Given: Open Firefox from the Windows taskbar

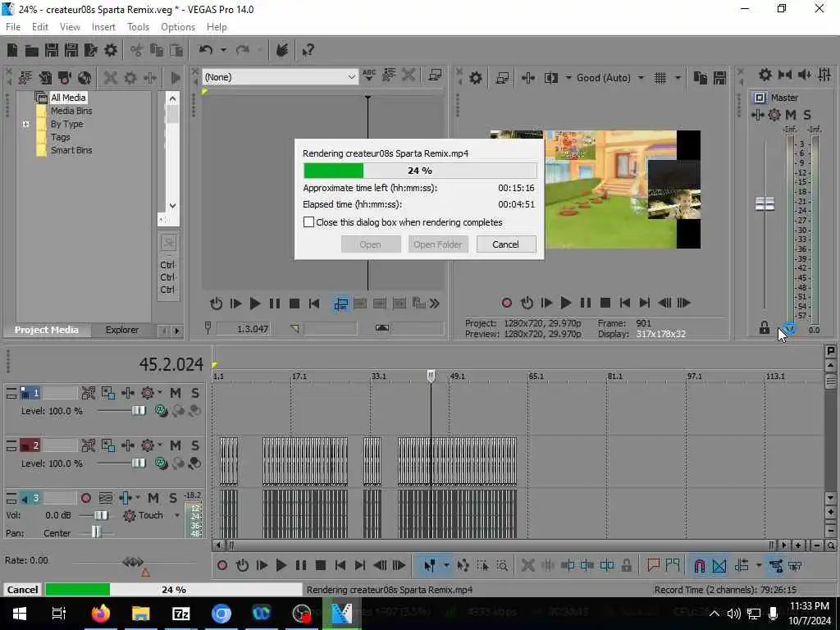Looking at the screenshot, I should coord(100,614).
